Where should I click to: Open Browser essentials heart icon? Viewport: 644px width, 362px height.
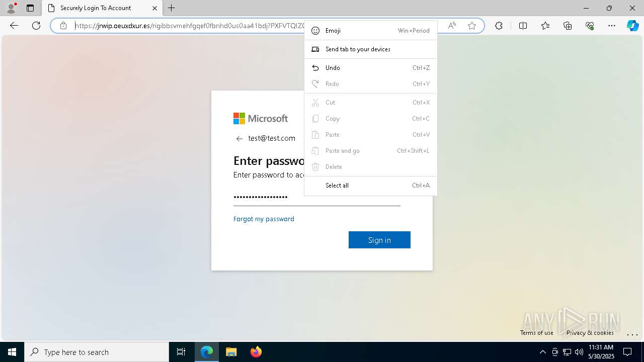click(x=590, y=26)
